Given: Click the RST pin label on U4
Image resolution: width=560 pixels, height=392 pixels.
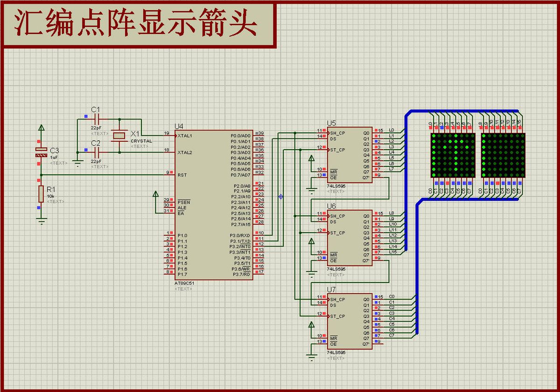Looking at the screenshot, I should click(182, 175).
